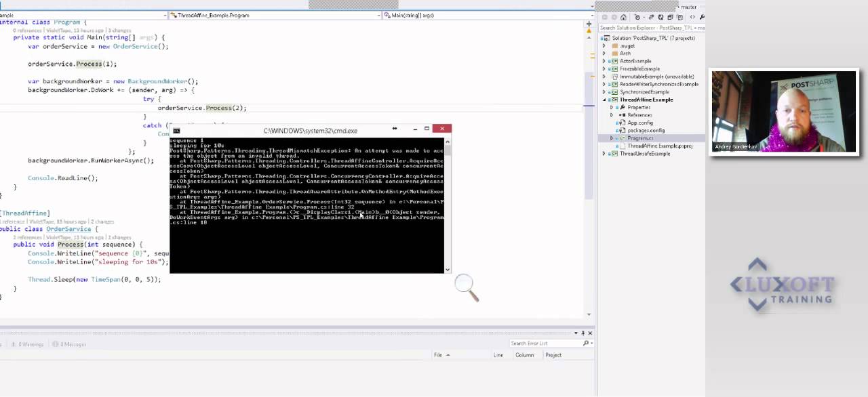Click the OrderService class name
The image size is (868, 397).
(x=68, y=229)
